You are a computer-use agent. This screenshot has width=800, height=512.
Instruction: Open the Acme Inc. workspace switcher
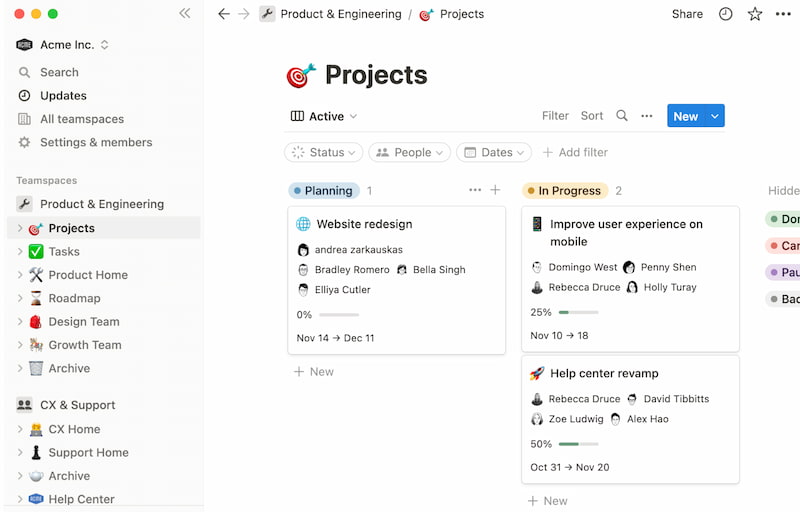coord(62,45)
